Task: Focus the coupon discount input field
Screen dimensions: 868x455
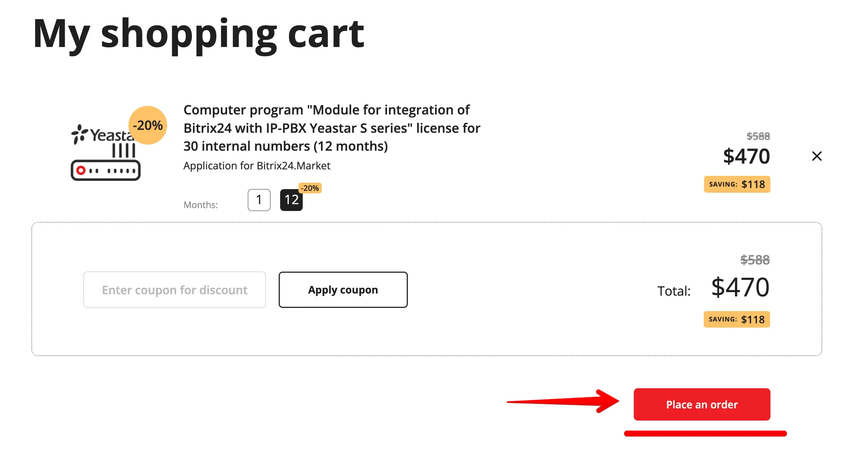Action: (175, 290)
